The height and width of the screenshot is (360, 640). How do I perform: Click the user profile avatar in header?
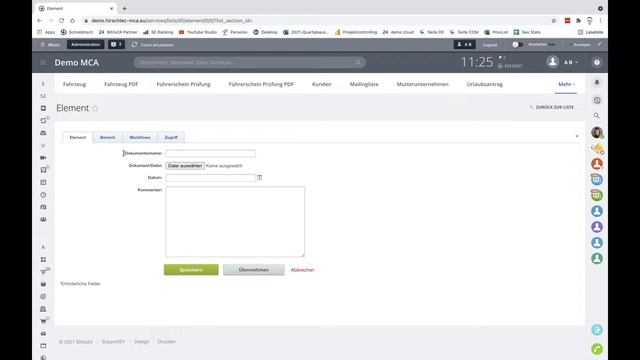(x=552, y=62)
